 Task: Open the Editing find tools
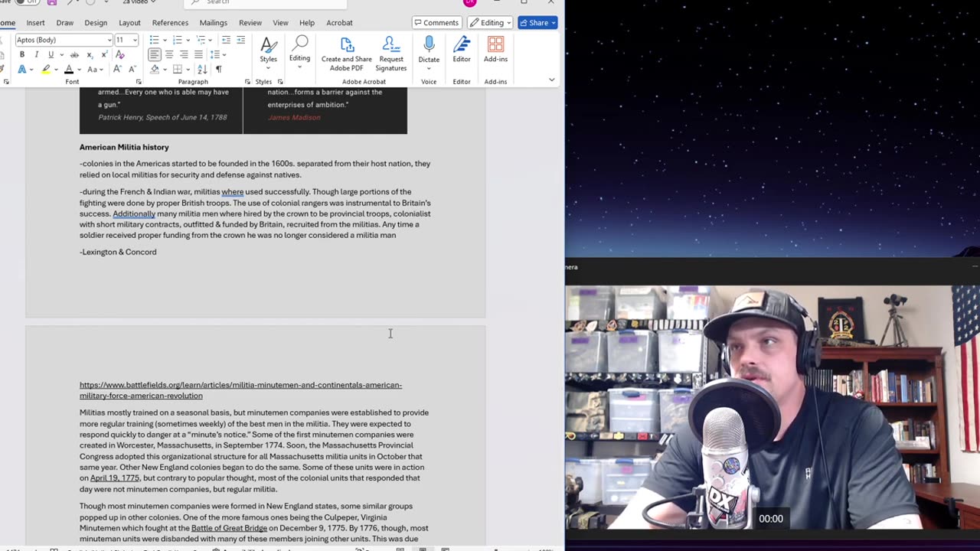click(x=299, y=51)
